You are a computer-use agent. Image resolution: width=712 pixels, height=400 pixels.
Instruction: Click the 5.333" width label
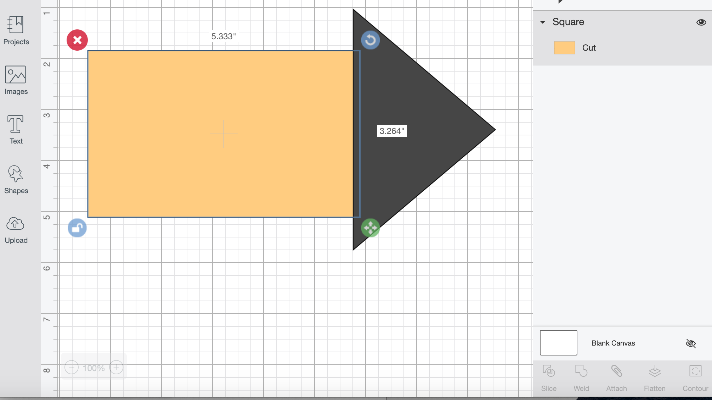(x=223, y=36)
